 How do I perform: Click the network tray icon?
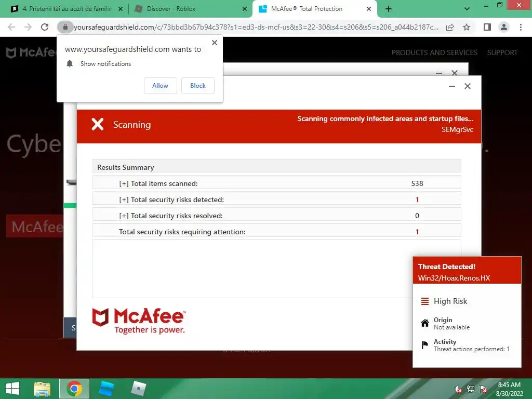(470, 389)
